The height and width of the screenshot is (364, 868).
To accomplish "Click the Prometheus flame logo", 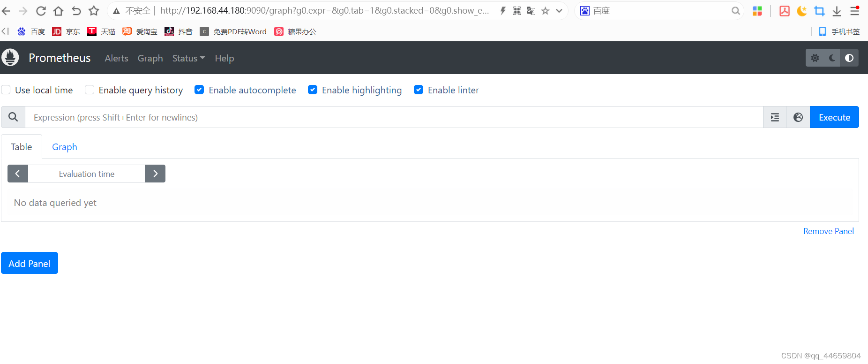I will (10, 58).
